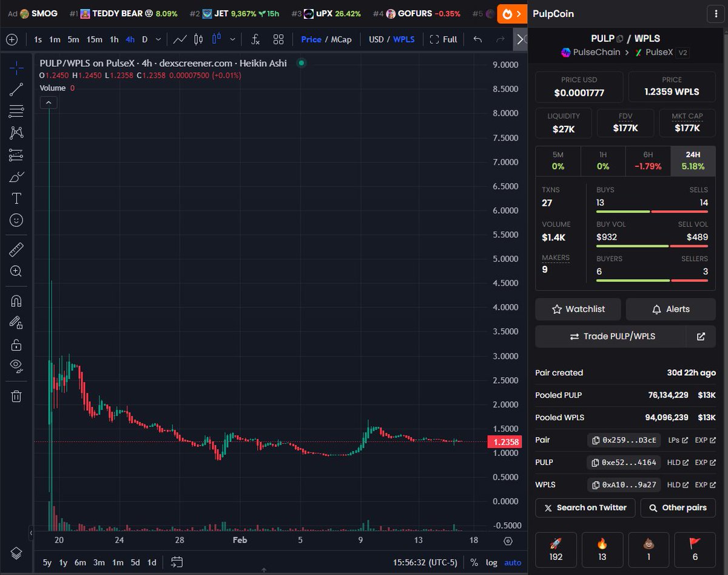
Task: Switch chart to MCap view
Action: coord(341,39)
